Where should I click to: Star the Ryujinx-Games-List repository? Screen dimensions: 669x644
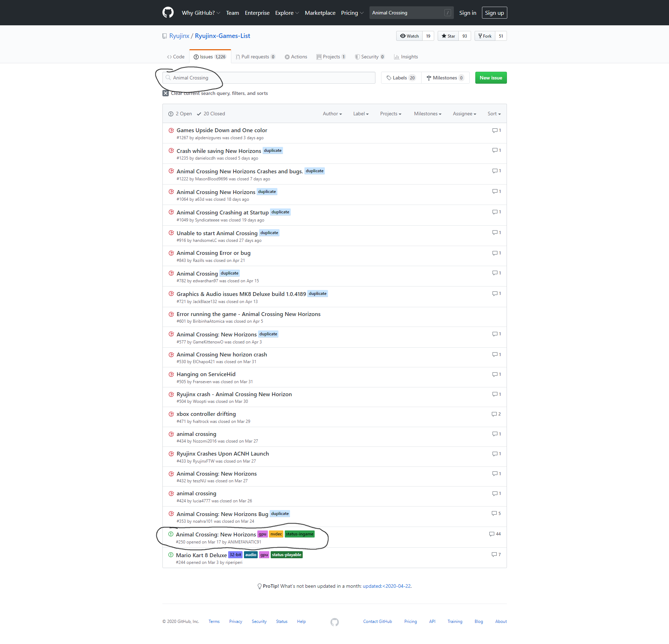[x=448, y=36]
